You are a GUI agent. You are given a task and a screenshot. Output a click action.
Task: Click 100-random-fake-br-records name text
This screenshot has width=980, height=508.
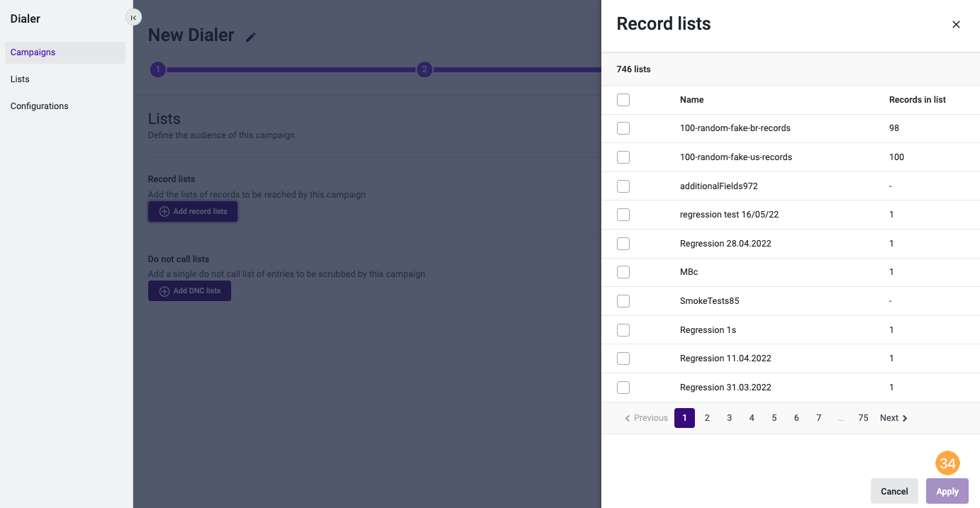coord(735,128)
